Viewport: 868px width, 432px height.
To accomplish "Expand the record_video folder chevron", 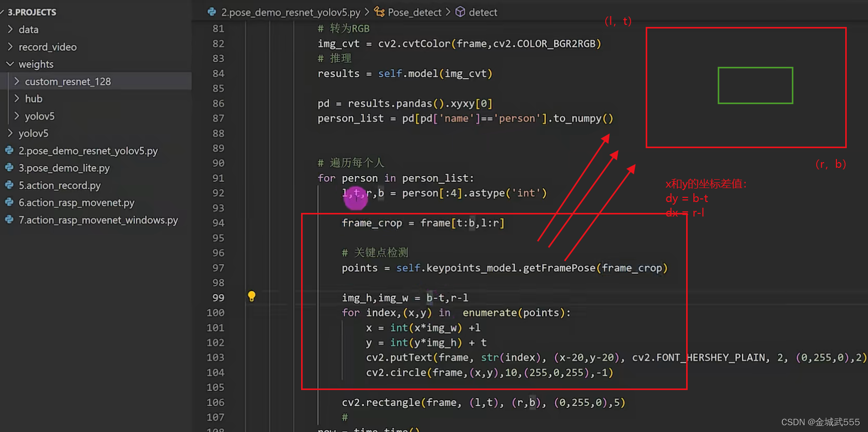I will (10, 47).
